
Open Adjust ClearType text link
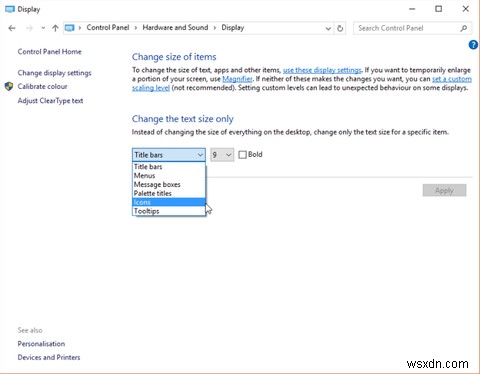(x=50, y=101)
